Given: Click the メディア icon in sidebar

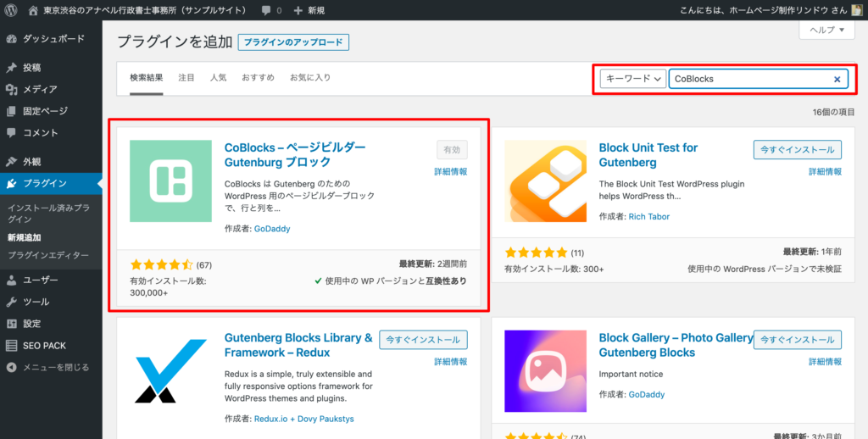Looking at the screenshot, I should (x=11, y=90).
